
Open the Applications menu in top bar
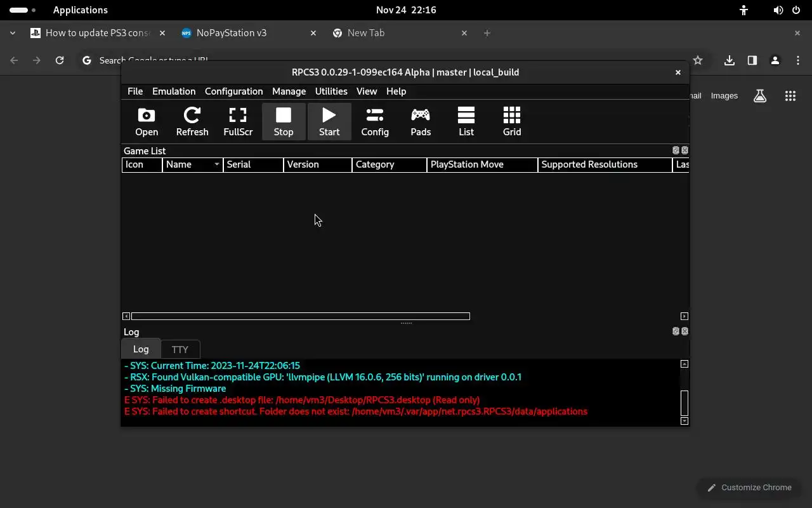(x=81, y=10)
